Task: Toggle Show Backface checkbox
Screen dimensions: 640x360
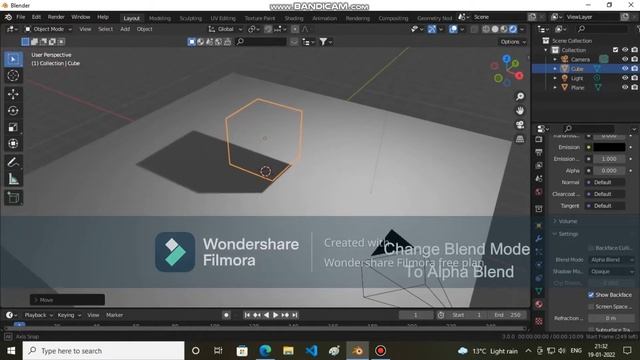Action: click(x=591, y=295)
